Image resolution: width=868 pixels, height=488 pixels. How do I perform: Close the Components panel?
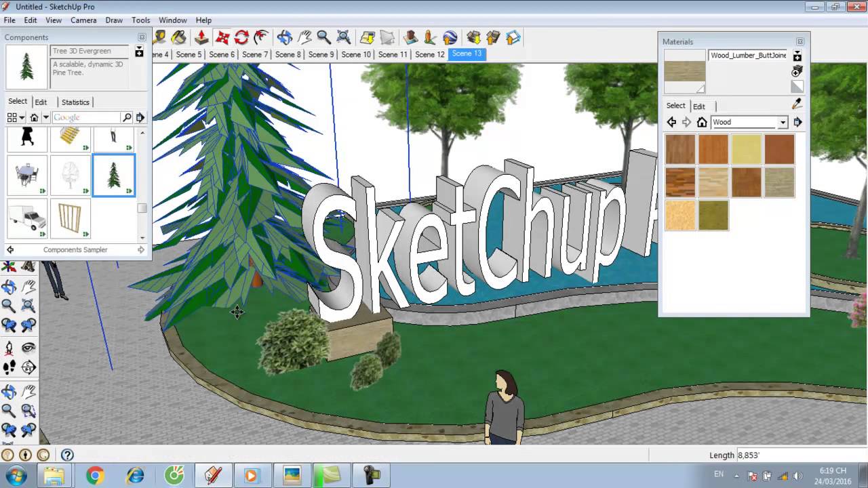coord(142,37)
